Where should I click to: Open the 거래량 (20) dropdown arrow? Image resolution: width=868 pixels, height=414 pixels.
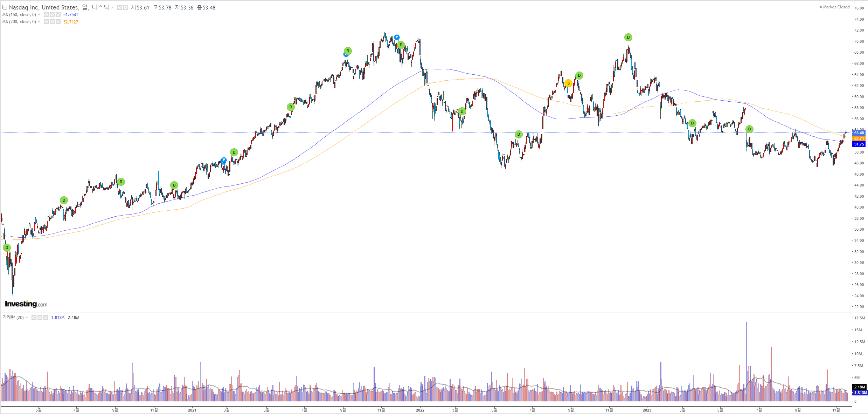point(27,318)
